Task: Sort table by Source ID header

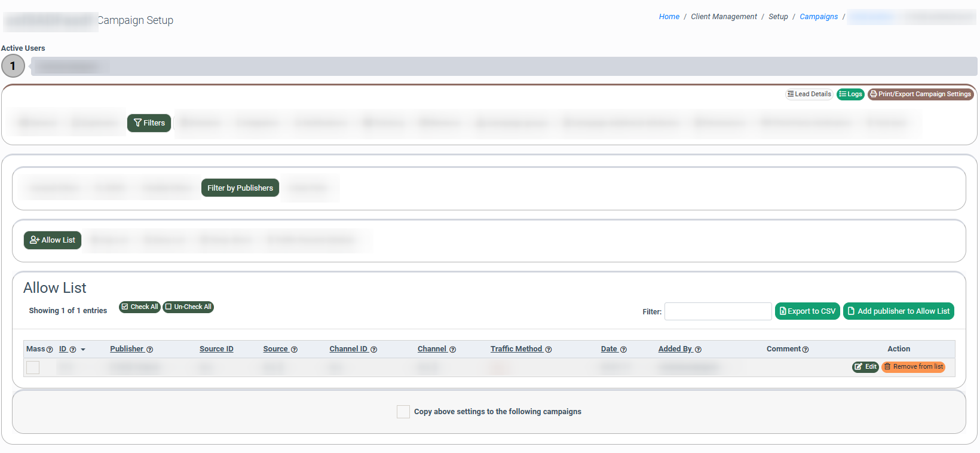Action: point(216,349)
